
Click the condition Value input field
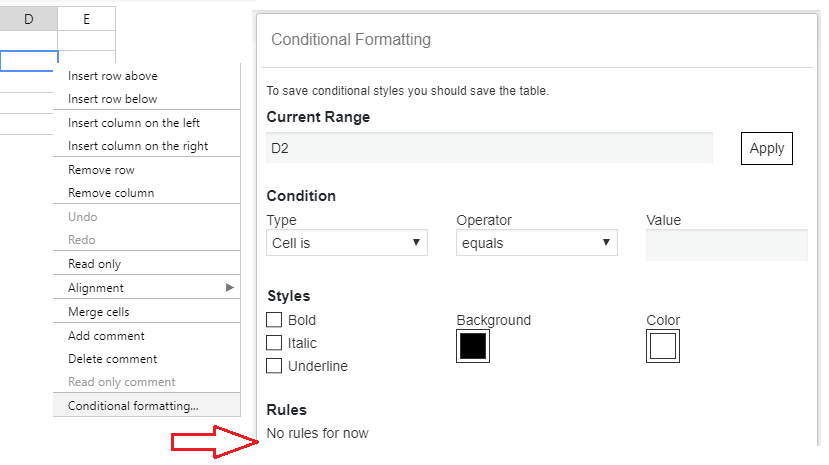point(726,244)
